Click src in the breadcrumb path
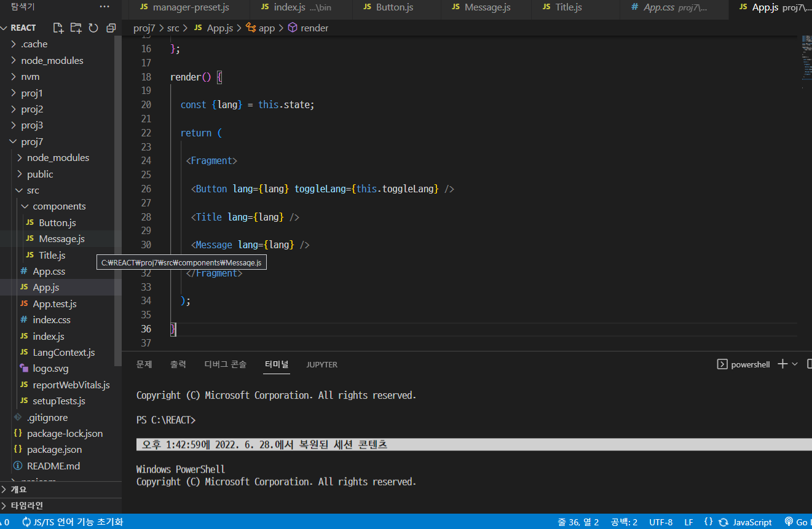Image resolution: width=812 pixels, height=529 pixels. [173, 28]
